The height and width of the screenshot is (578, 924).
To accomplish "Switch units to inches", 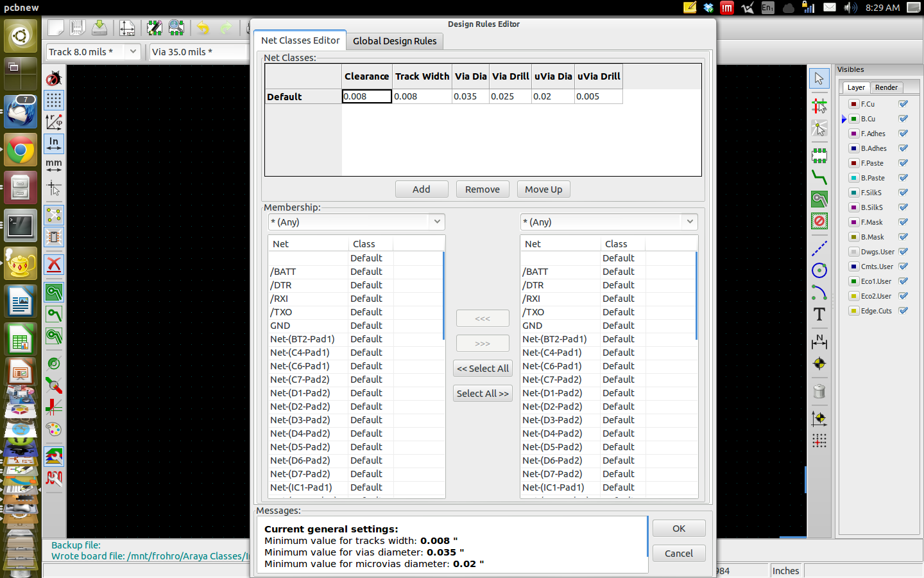I will [54, 143].
